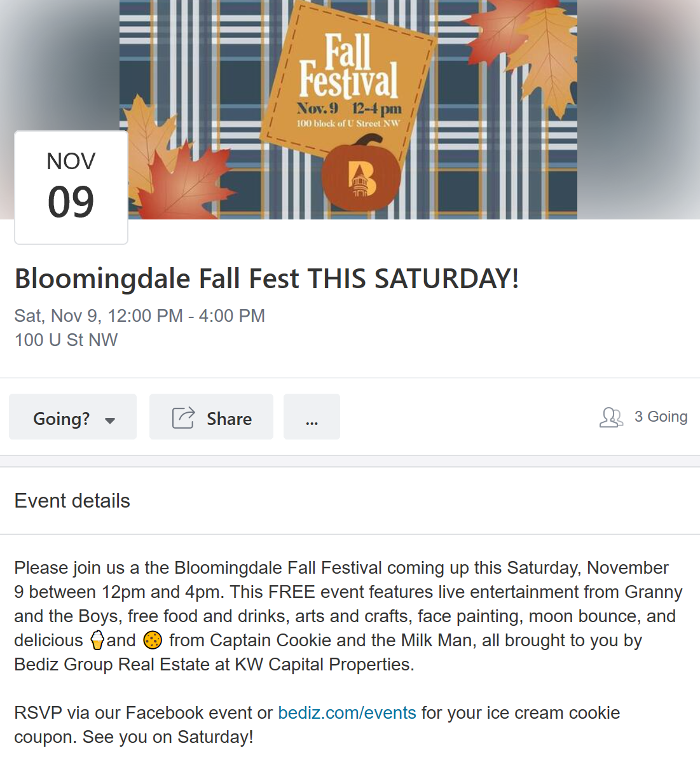Select the Sat, Nov 9 event time text

tap(139, 315)
